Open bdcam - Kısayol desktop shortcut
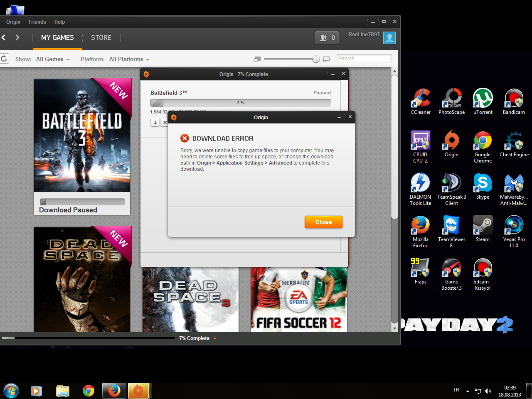The width and height of the screenshot is (532, 399). tap(483, 274)
